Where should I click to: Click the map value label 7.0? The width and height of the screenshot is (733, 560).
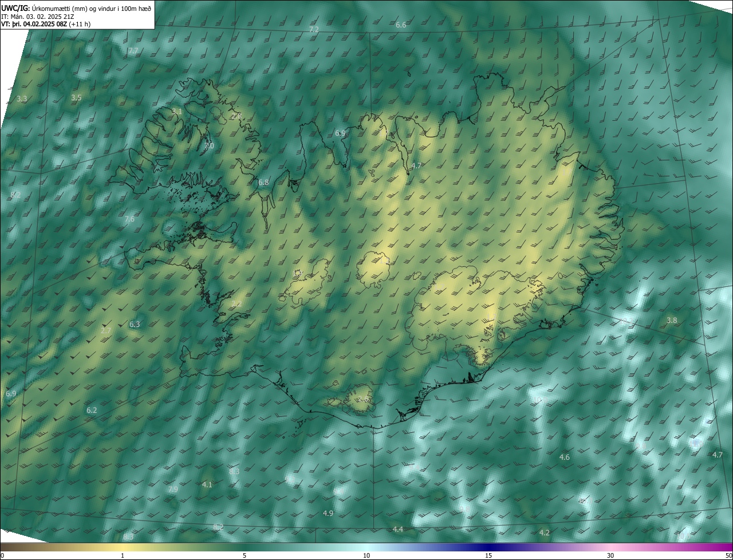point(209,146)
